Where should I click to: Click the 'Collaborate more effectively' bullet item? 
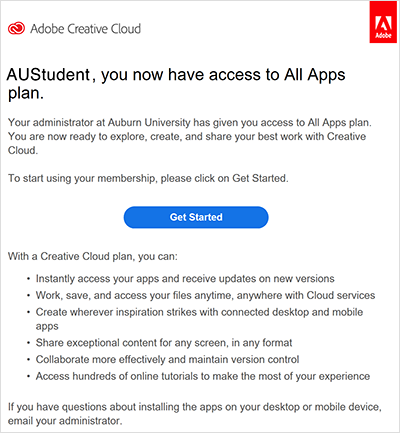167,359
